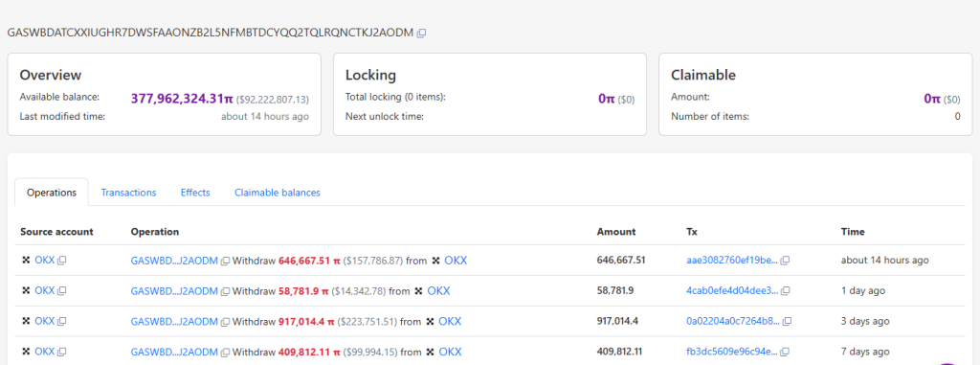The image size is (980, 365).
Task: Click OKX logo icon after 'from' in 917,014.4 row
Action: (430, 321)
